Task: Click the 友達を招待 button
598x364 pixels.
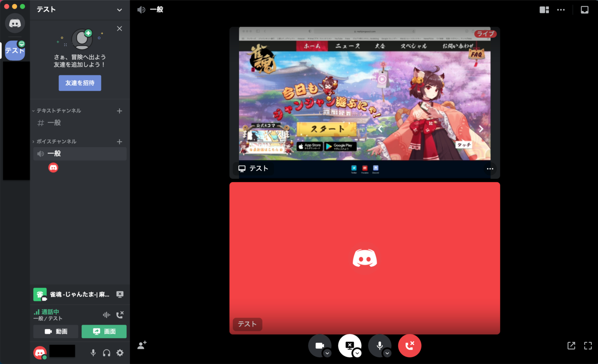Action: pyautogui.click(x=80, y=83)
